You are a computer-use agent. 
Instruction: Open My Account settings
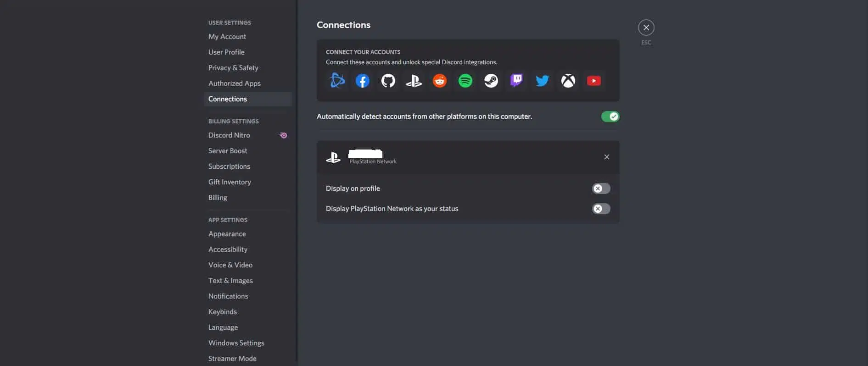[248, 37]
